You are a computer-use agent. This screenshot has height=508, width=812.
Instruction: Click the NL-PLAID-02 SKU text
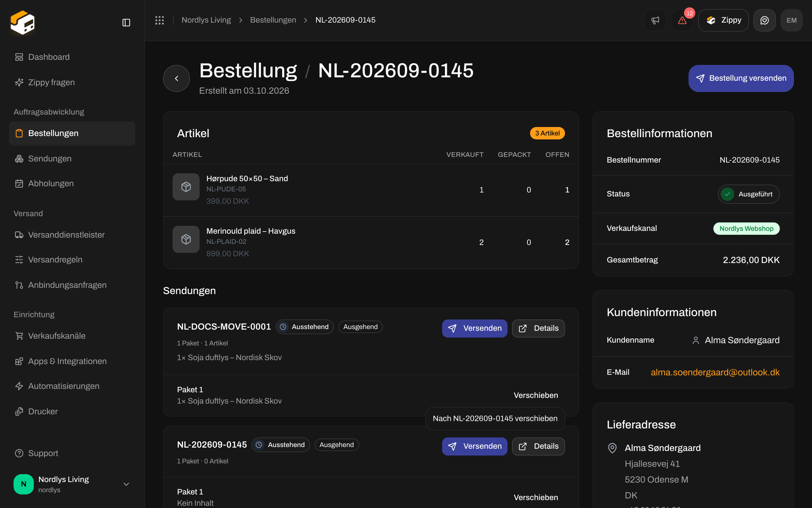click(226, 242)
